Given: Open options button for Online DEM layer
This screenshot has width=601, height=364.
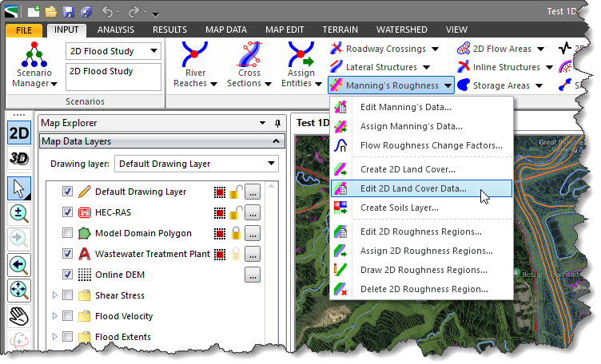Looking at the screenshot, I should coord(253,275).
